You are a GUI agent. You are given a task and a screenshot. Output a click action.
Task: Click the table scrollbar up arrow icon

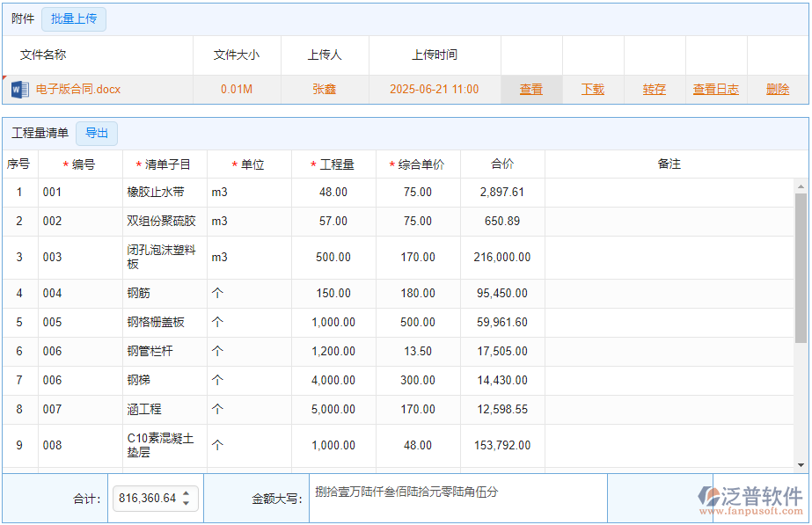coord(801,185)
